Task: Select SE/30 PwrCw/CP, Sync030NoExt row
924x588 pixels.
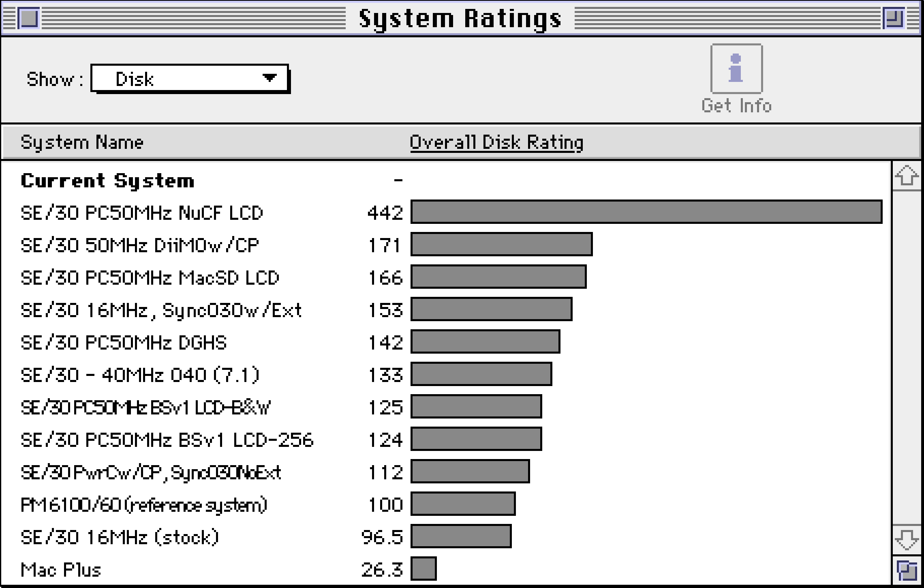Action: click(x=446, y=472)
